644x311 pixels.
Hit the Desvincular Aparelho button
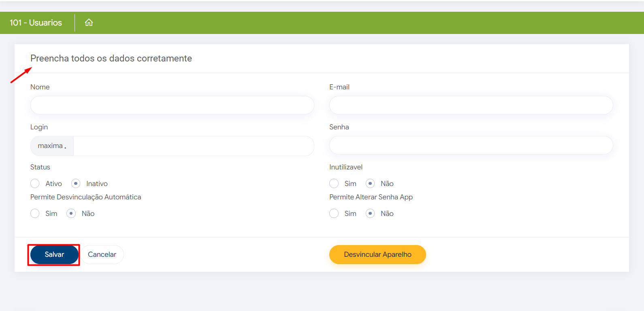[x=377, y=254]
